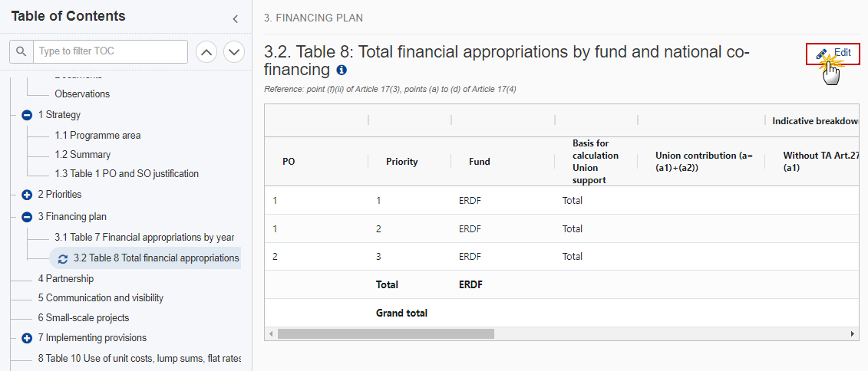This screenshot has height=371, width=868.
Task: Go to previous TOC match with up arrow
Action: point(206,52)
